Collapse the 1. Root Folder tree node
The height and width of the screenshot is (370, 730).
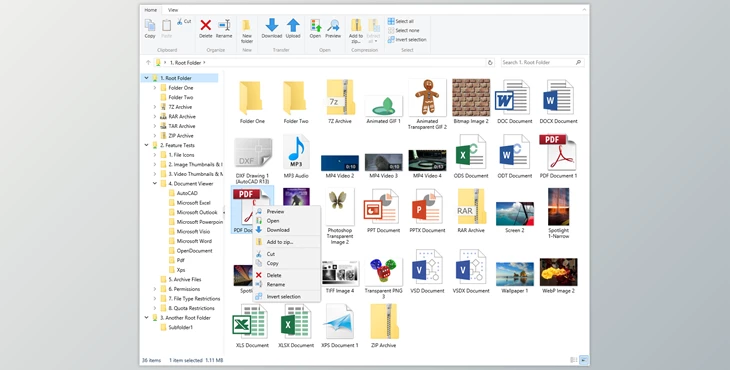pos(146,78)
